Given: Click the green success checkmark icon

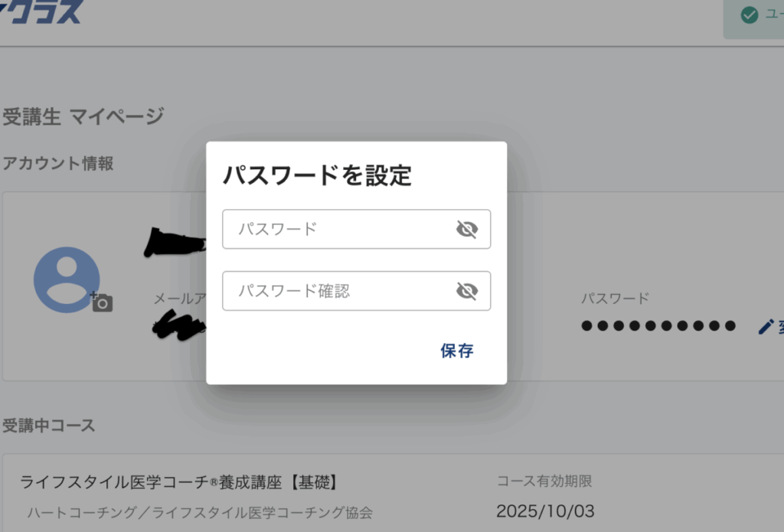Looking at the screenshot, I should click(x=750, y=15).
